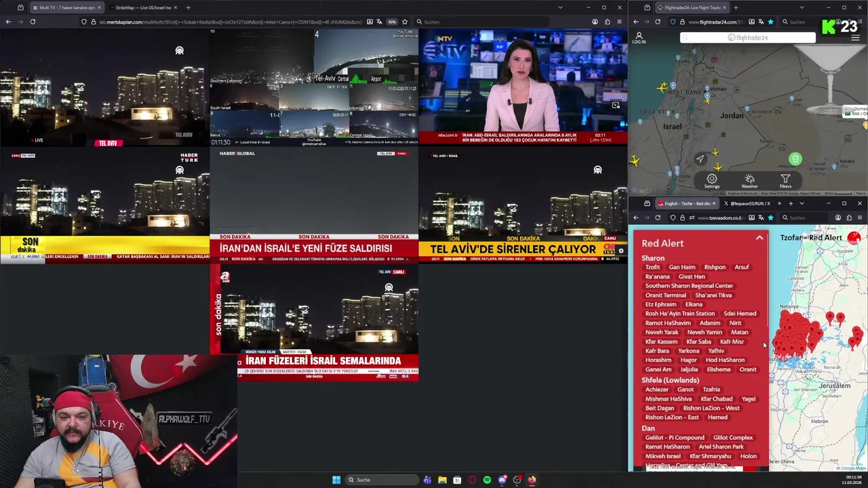Click translate icon in Flightradar24 address bar
The height and width of the screenshot is (488, 868).
coord(761,22)
